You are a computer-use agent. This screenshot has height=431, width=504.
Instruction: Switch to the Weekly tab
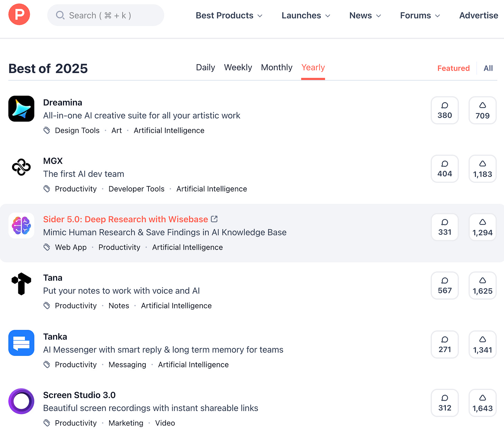click(x=238, y=68)
